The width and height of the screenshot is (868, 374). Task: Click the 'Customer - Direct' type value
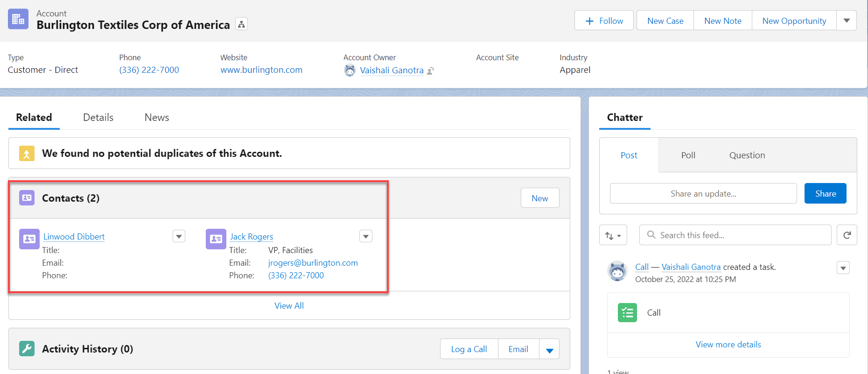point(43,70)
